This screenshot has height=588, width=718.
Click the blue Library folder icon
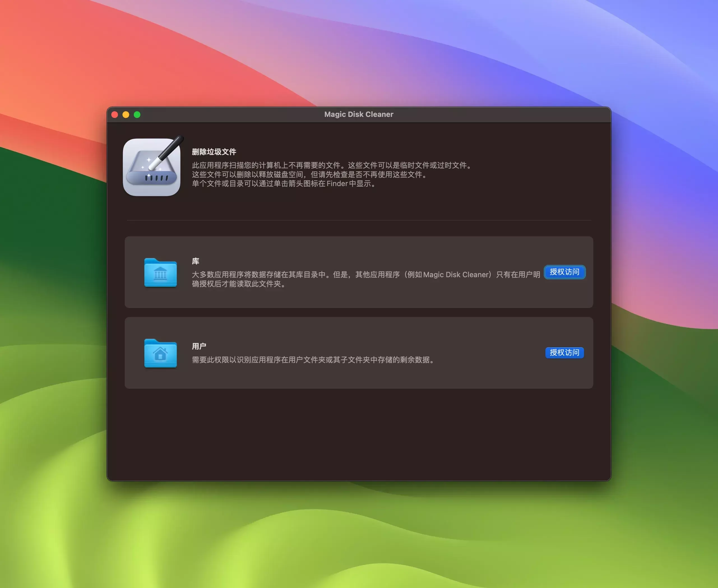pyautogui.click(x=160, y=272)
